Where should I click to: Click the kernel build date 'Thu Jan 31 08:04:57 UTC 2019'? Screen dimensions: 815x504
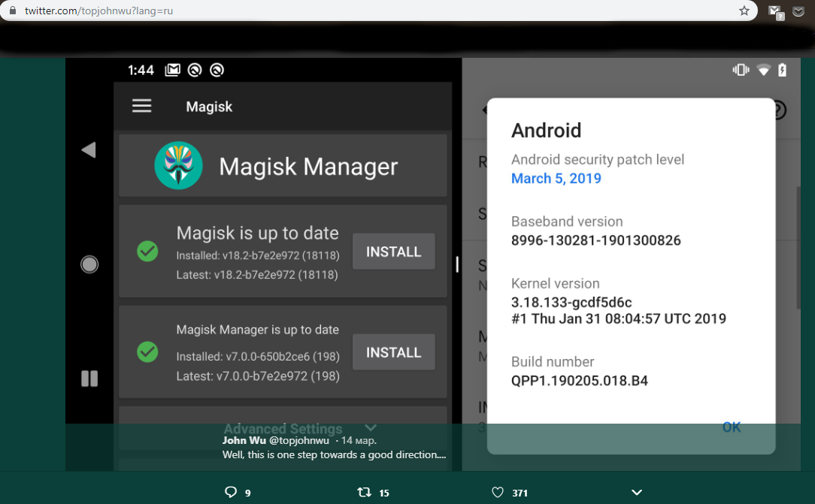[629, 318]
